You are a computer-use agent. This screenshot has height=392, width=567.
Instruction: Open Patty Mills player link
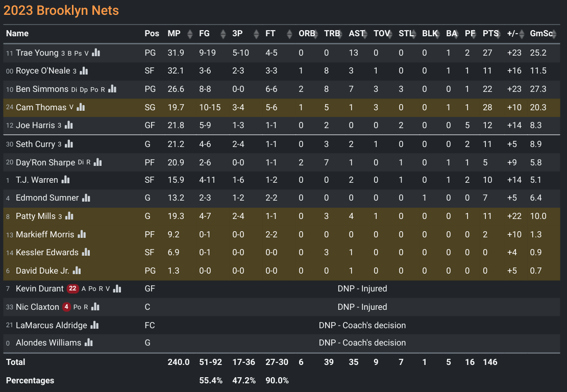pyautogui.click(x=36, y=216)
